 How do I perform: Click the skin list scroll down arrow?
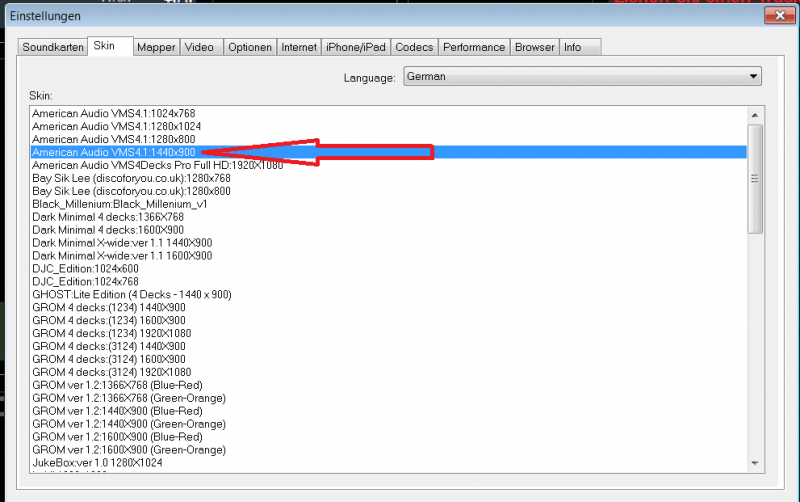(x=755, y=462)
